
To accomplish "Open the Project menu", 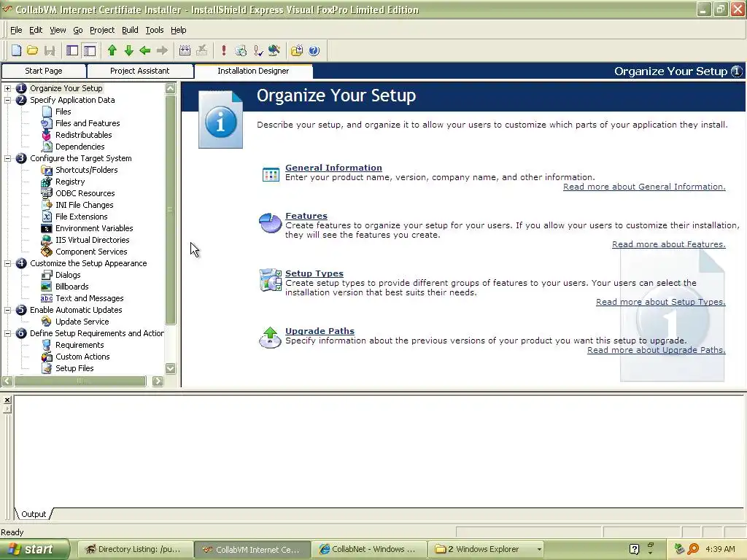I will (x=102, y=30).
